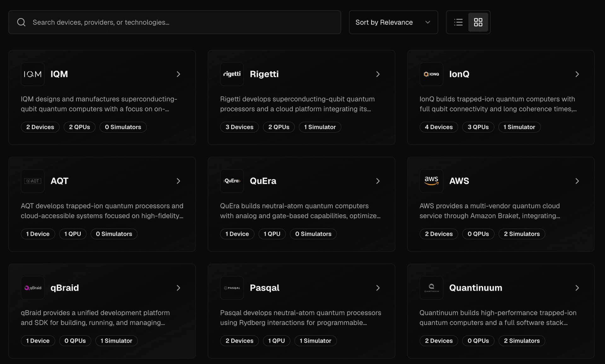Expand the IQM card chevron
The height and width of the screenshot is (364, 605).
[178, 74]
